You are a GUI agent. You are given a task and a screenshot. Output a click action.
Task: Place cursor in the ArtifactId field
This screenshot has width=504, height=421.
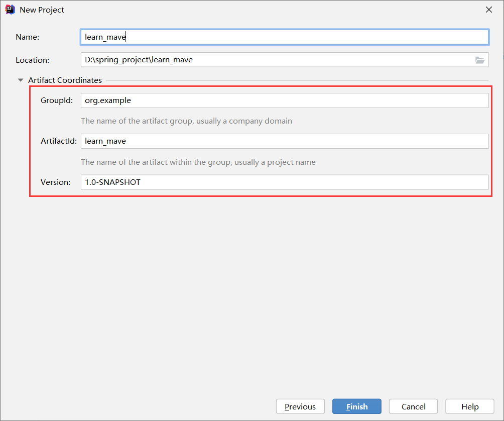(x=284, y=141)
